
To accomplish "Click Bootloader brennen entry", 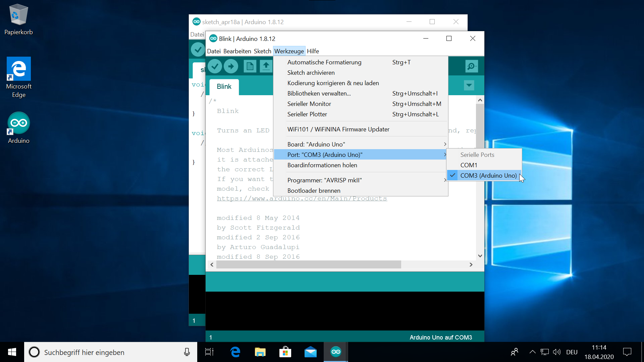I will coord(361,191).
